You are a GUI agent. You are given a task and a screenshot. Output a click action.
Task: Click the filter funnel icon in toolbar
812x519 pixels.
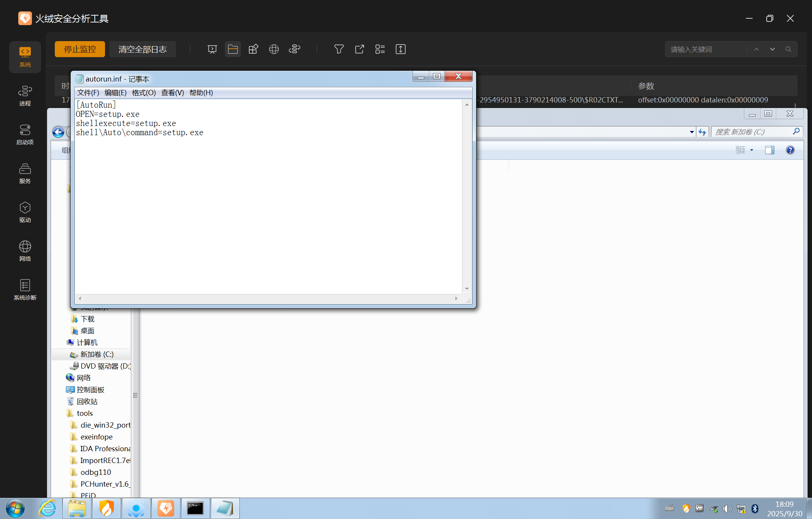[x=339, y=49]
